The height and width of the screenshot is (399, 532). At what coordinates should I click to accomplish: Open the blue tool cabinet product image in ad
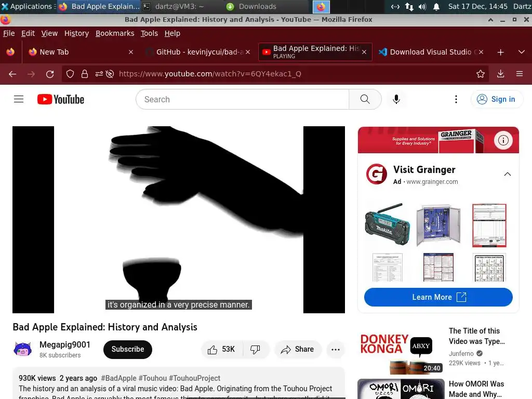(438, 224)
